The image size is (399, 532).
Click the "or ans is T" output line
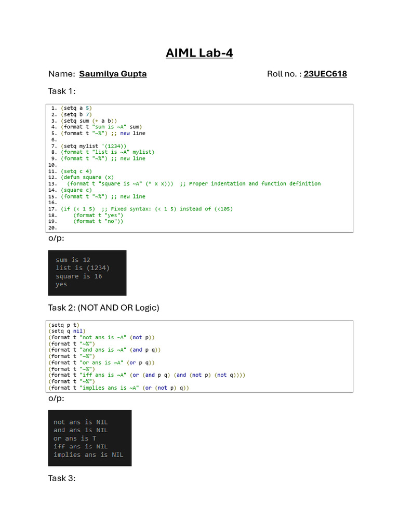pos(75,438)
